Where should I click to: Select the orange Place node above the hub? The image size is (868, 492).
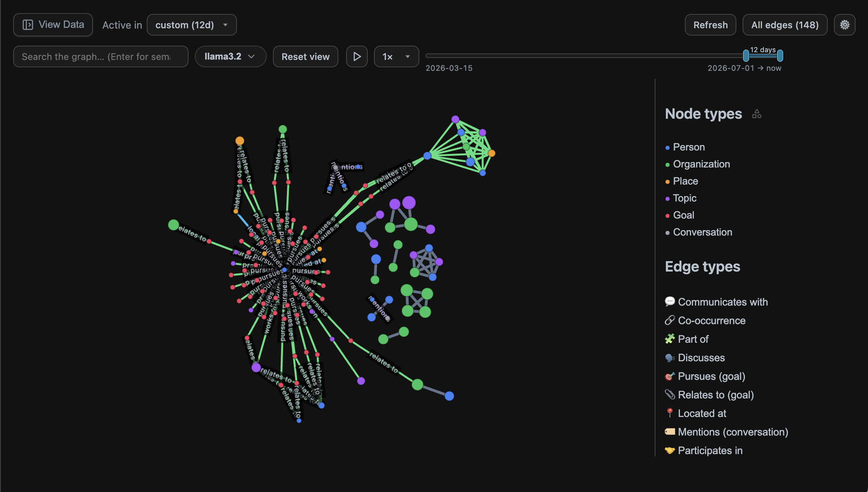tap(240, 140)
